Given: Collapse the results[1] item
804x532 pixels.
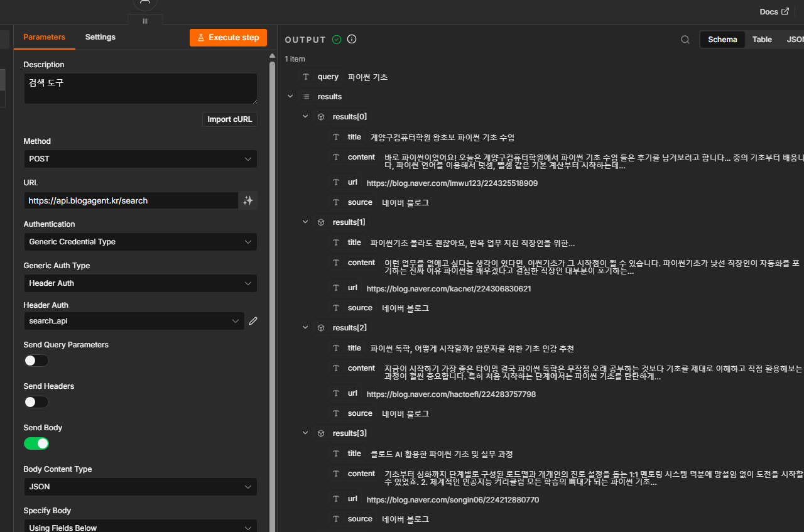Looking at the screenshot, I should pos(305,222).
